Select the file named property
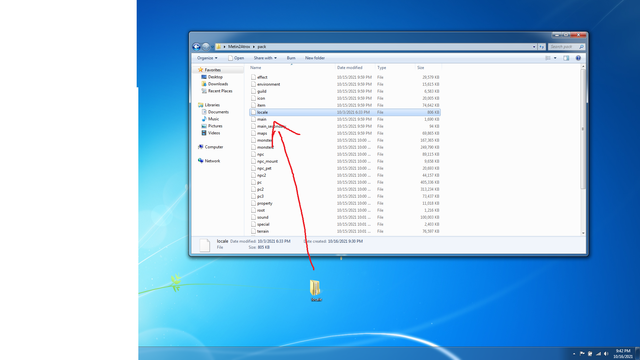Viewport: 640px width, 360px height. (264, 203)
